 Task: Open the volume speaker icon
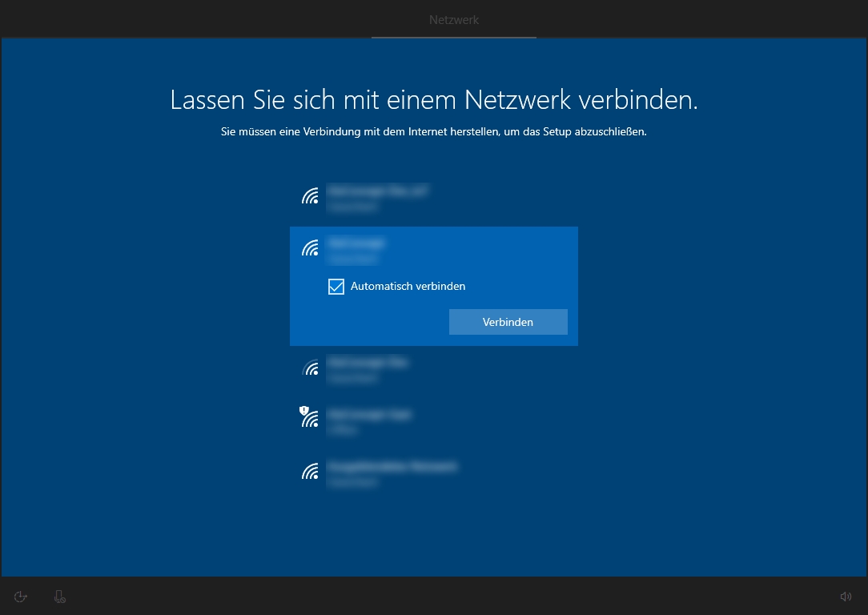click(846, 597)
